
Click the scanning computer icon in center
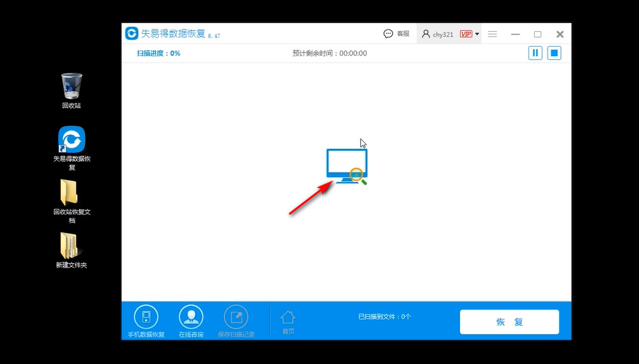pyautogui.click(x=347, y=167)
